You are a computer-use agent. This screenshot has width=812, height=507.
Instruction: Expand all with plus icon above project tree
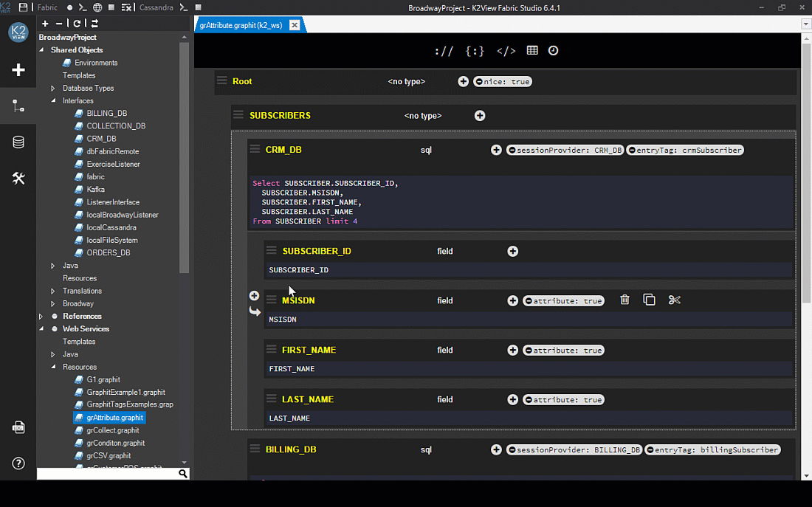click(45, 24)
